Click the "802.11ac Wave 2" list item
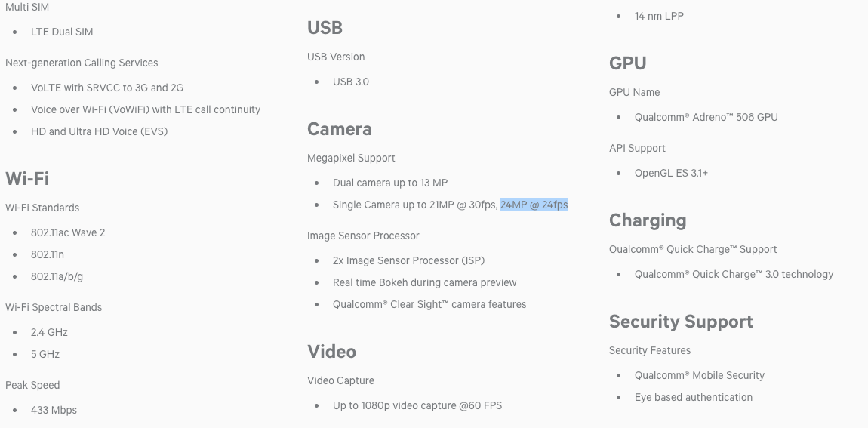The image size is (868, 428). pos(68,232)
